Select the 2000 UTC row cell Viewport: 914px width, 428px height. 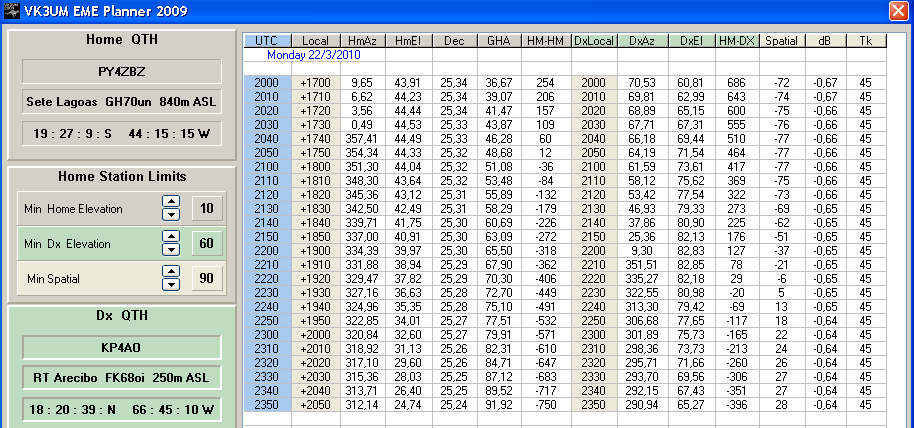(266, 82)
